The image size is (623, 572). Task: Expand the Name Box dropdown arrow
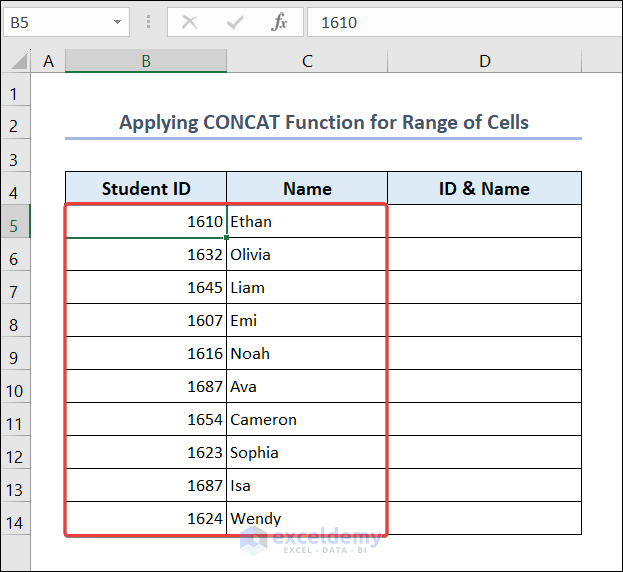[118, 22]
